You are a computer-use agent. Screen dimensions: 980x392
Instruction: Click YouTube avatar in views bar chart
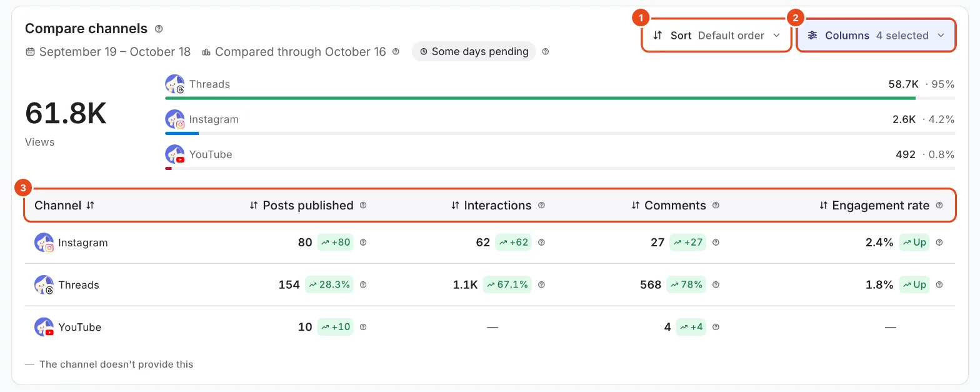(x=175, y=154)
